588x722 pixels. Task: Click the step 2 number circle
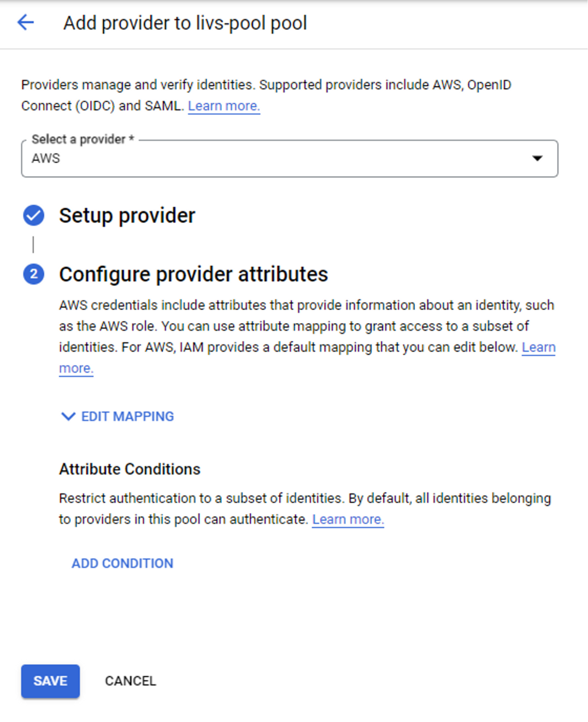34,274
